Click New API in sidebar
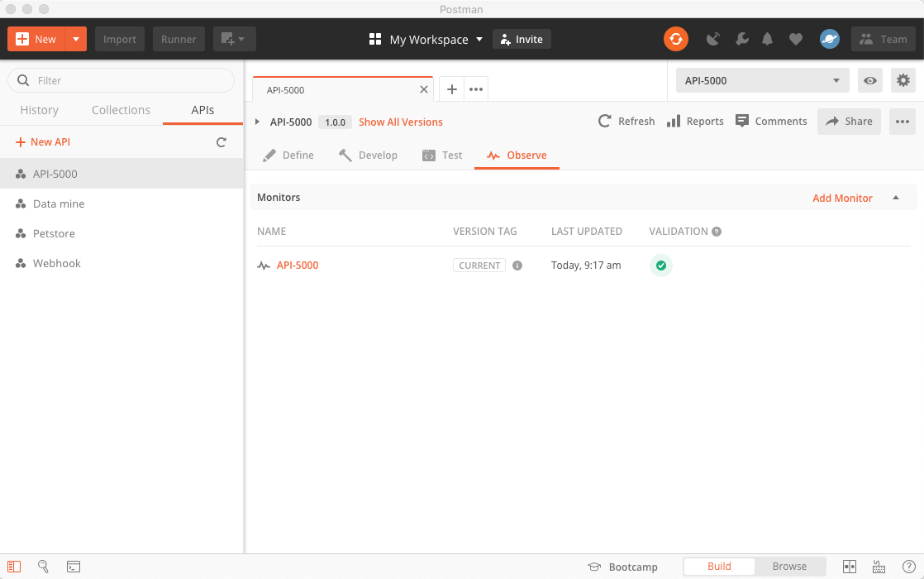Viewport: 924px width, 579px height. pos(43,142)
